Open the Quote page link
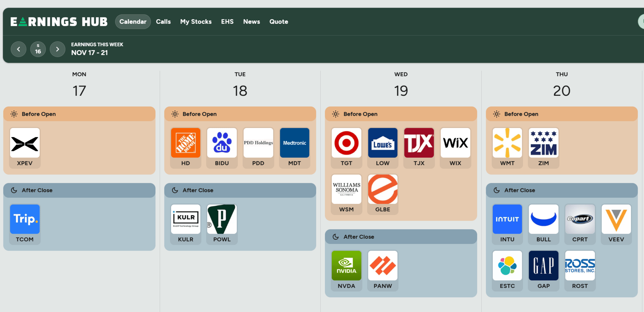This screenshot has width=644, height=312. click(279, 21)
